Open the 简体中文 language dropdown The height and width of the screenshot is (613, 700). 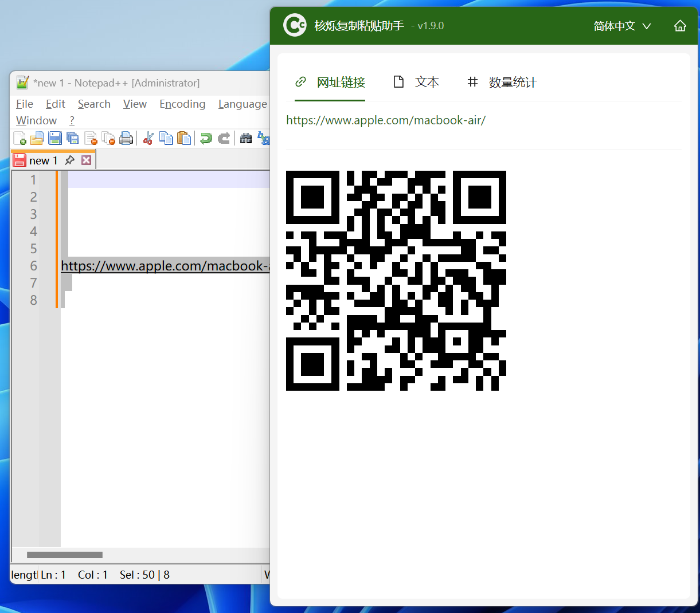pos(622,26)
